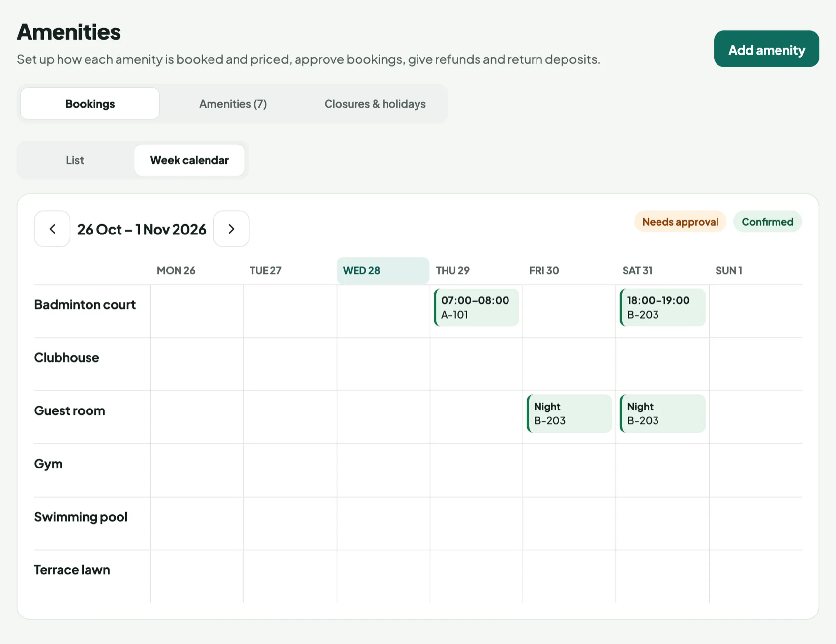Image resolution: width=836 pixels, height=644 pixels.
Task: Click the Add amenity button
Action: click(766, 49)
